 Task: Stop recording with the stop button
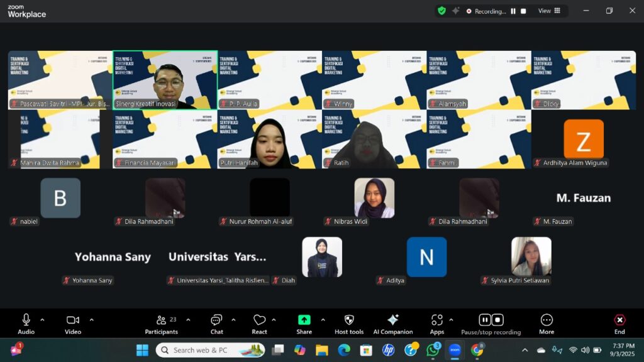(x=497, y=321)
